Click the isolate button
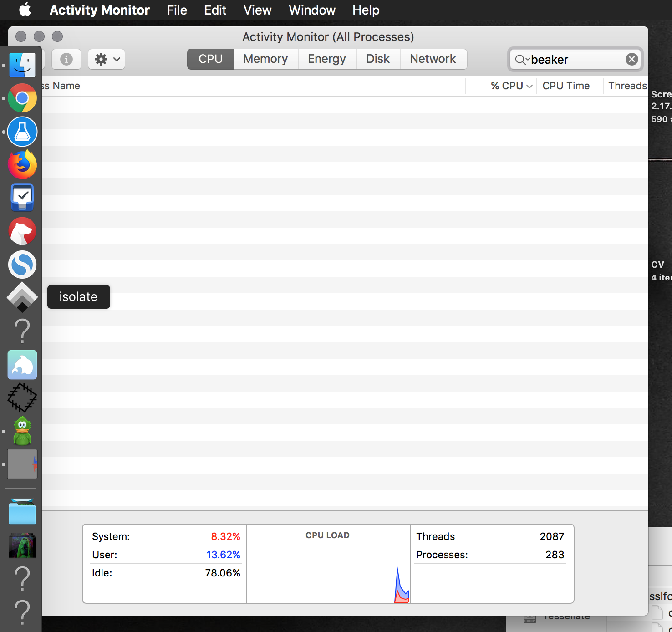Viewport: 672px width, 632px height. coord(78,296)
